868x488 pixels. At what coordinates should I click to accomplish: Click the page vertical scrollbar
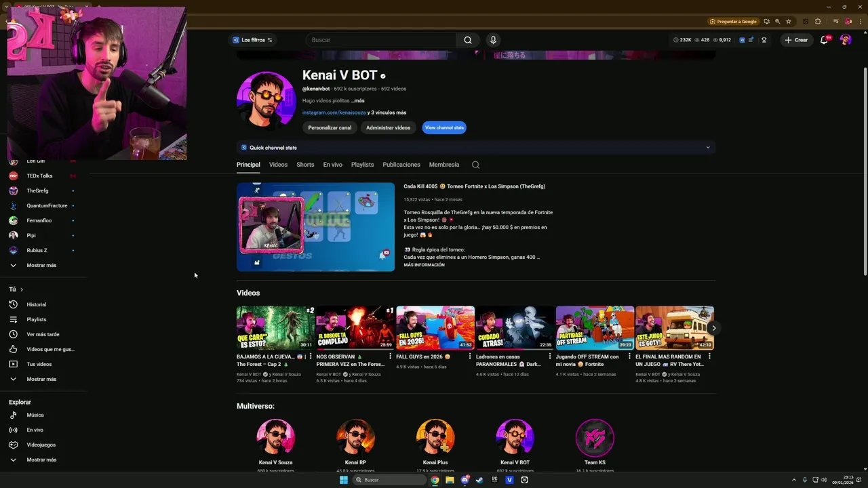865,169
